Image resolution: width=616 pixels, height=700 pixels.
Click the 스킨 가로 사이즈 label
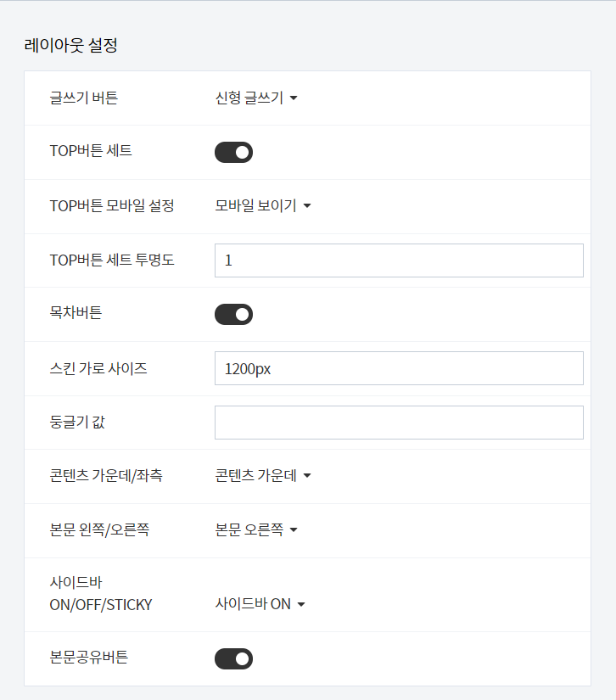click(98, 368)
